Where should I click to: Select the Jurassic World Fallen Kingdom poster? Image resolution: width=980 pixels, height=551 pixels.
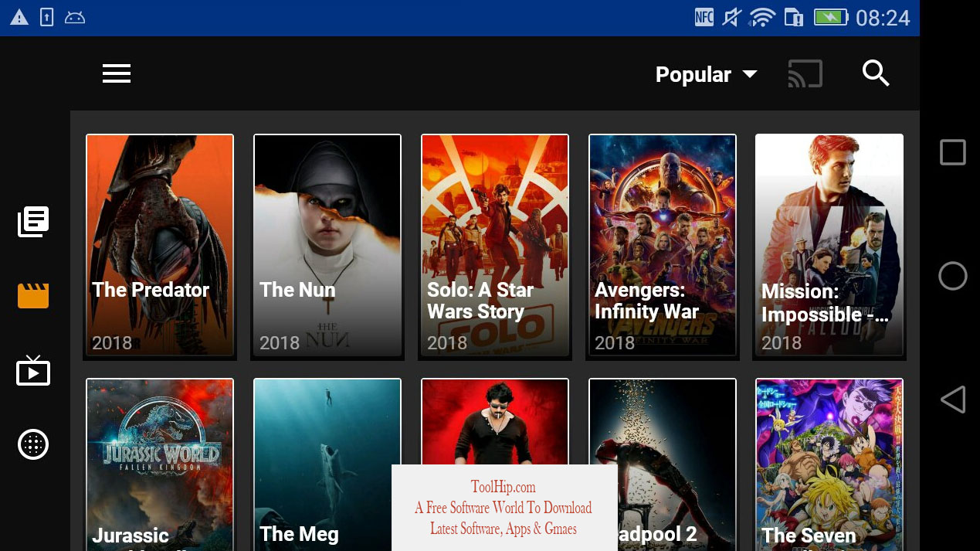click(159, 464)
